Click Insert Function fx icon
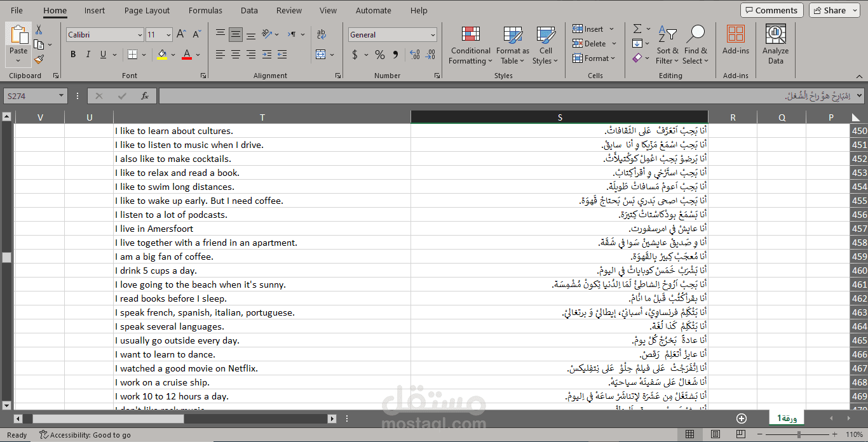This screenshot has width=868, height=442. click(145, 96)
